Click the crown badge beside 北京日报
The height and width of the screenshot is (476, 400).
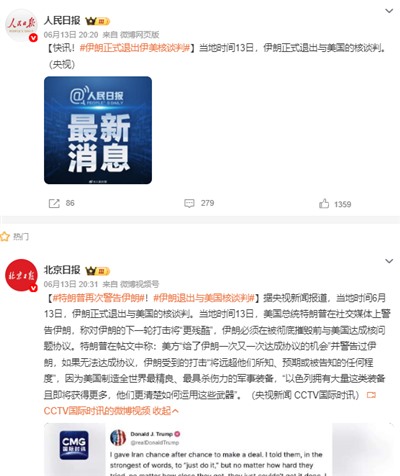click(97, 271)
